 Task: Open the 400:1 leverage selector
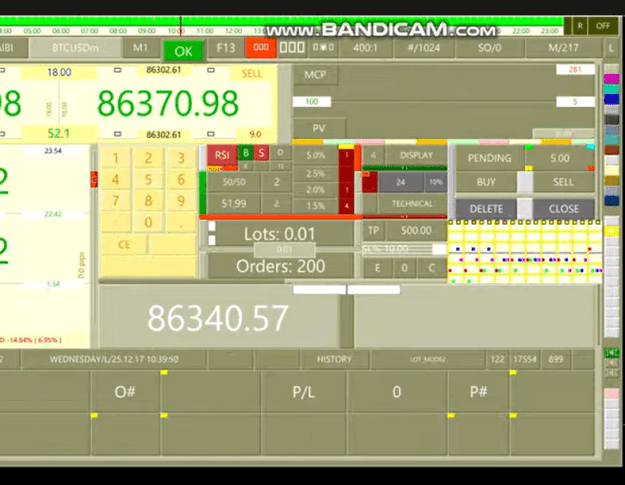tap(365, 48)
